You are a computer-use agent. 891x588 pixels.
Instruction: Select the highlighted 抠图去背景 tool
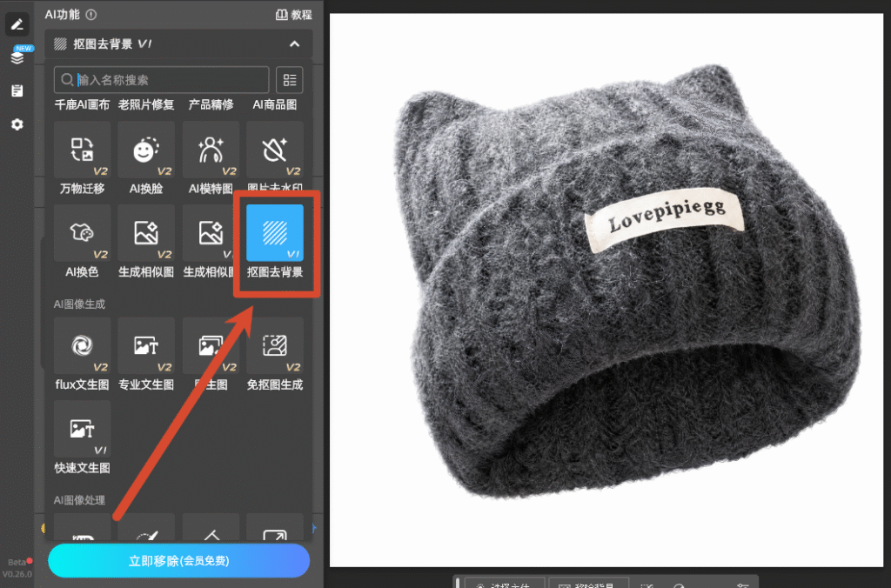pyautogui.click(x=275, y=233)
